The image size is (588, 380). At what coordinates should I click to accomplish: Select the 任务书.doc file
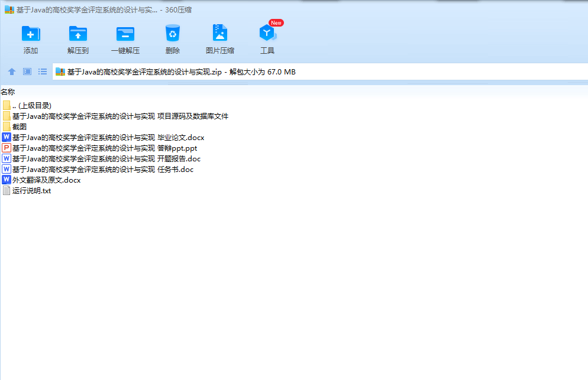(x=98, y=170)
